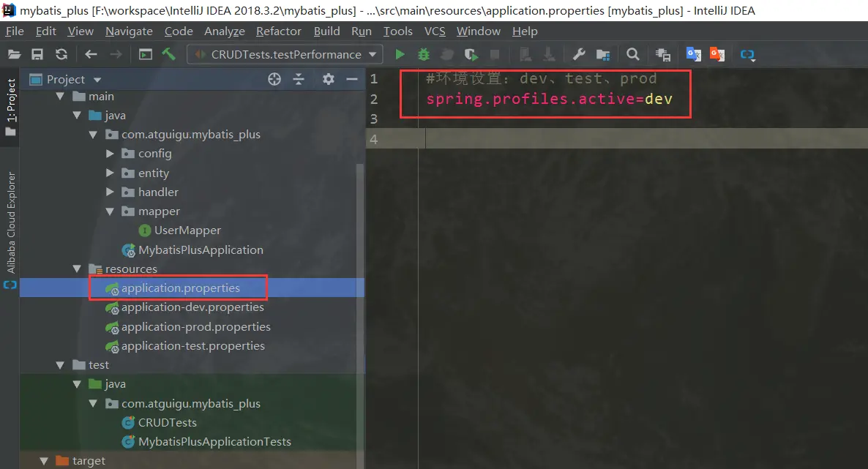Open the Build menu
The width and height of the screenshot is (868, 469).
(x=326, y=31)
